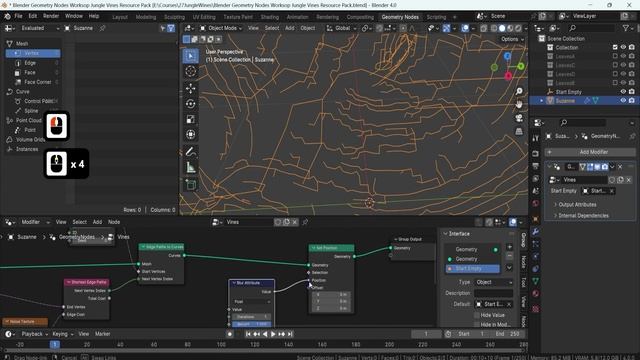
Task: Click the timeline play forward button
Action: point(273,334)
